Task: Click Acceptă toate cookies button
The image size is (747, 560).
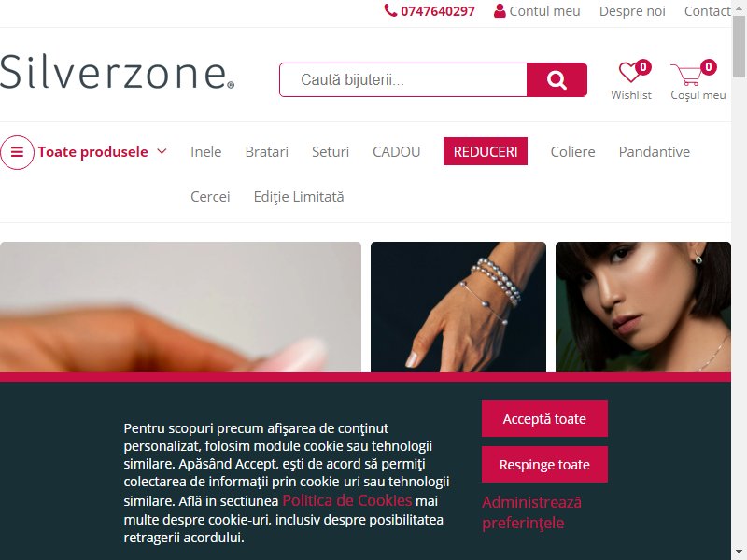Action: click(544, 418)
